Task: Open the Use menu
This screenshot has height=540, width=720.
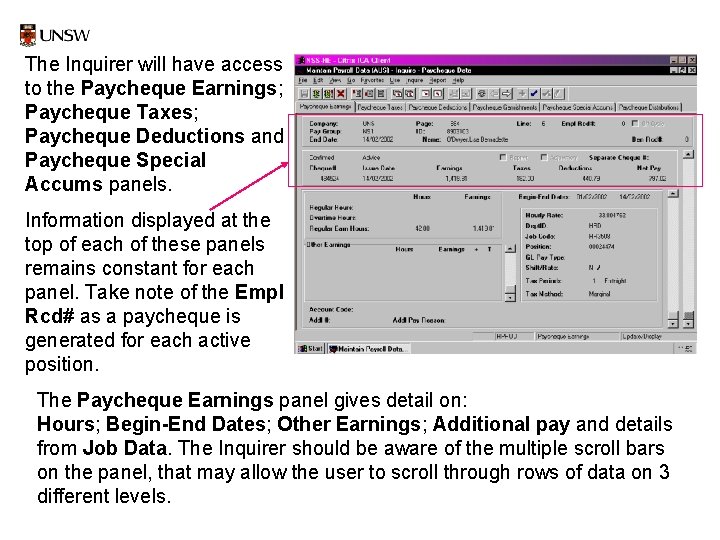Action: coord(395,80)
